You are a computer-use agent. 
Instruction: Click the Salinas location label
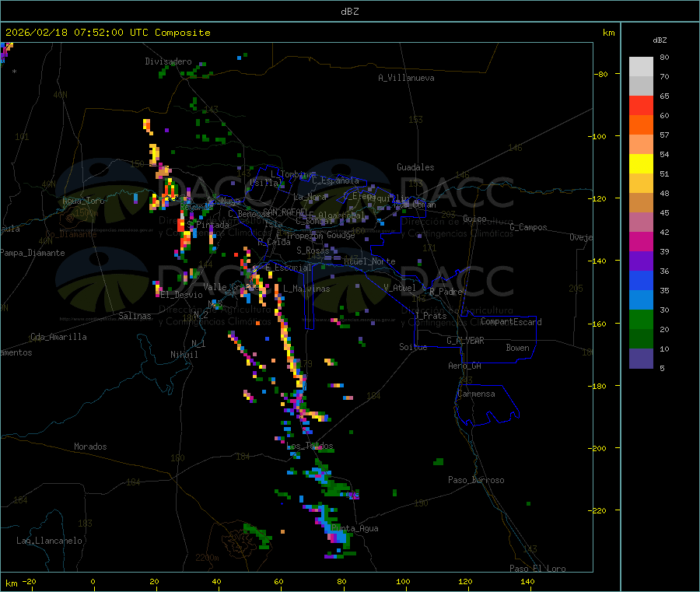click(x=135, y=316)
